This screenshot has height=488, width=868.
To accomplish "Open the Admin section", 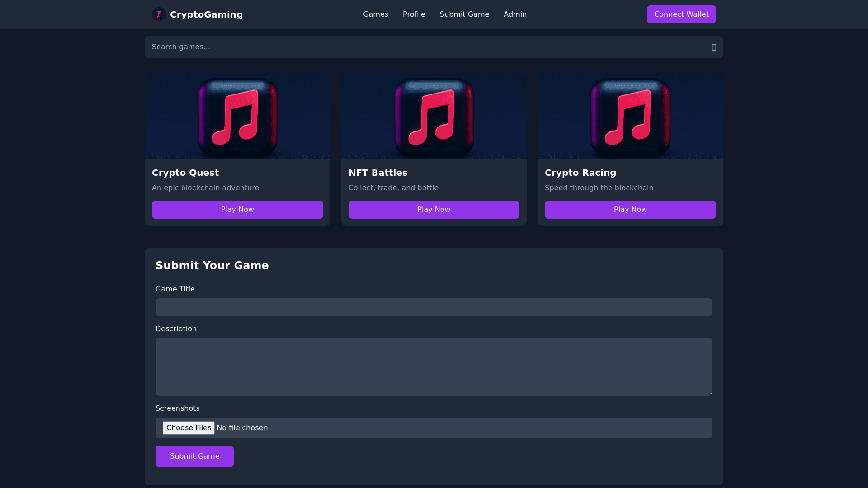I will [515, 14].
